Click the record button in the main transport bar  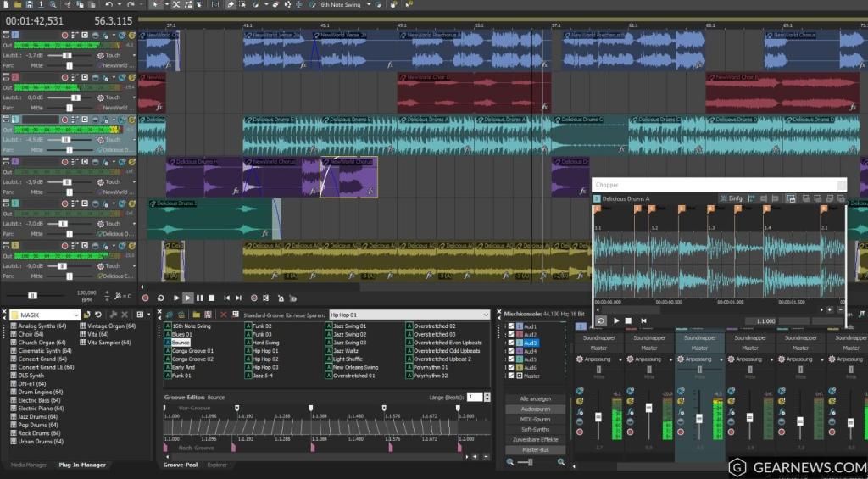point(147,298)
